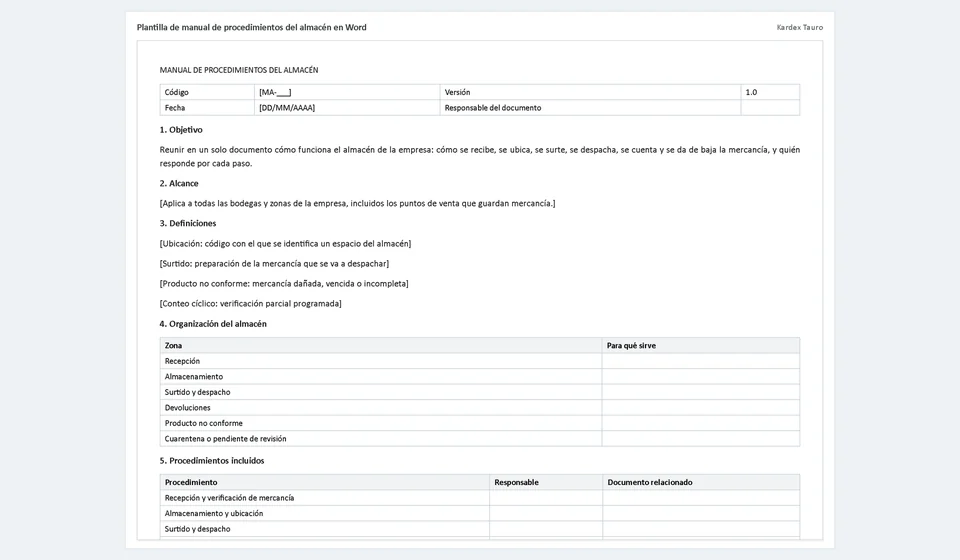960x560 pixels.
Task: Click the 'Fecha' table cell
Action: [x=207, y=108]
